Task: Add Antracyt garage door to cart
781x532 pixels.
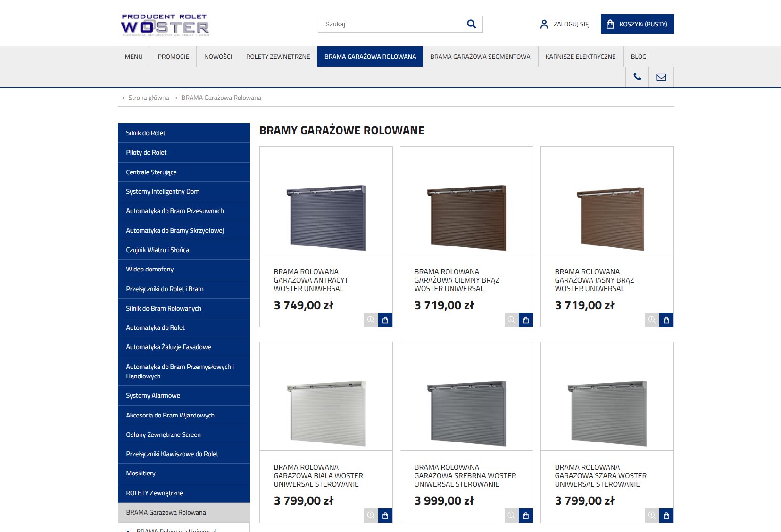Action: 385,320
